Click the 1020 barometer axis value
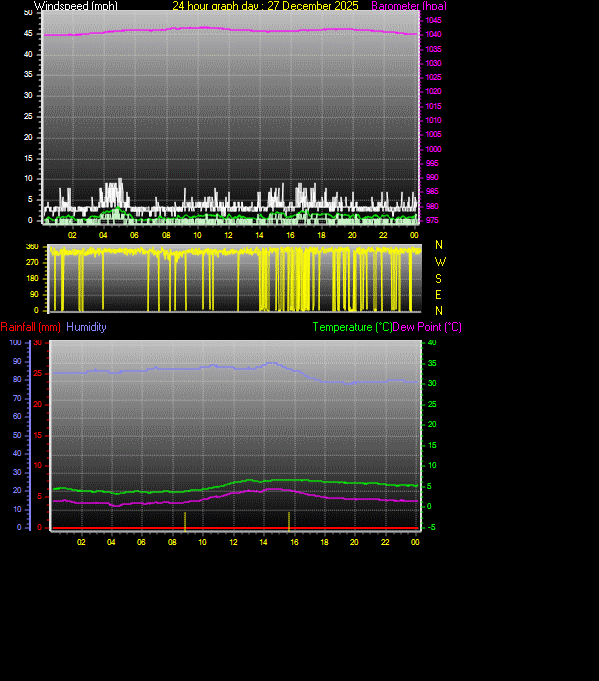 (433, 91)
